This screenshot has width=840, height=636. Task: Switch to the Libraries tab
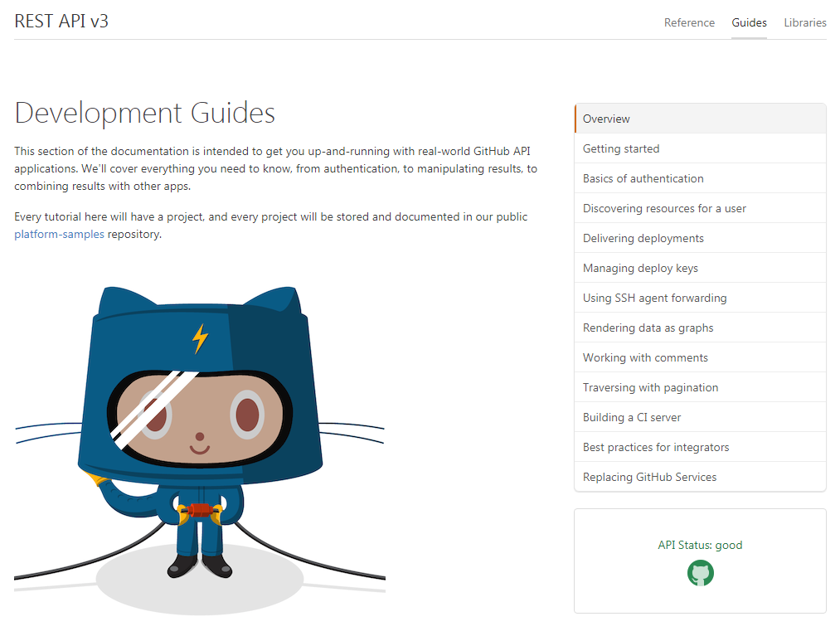pos(805,22)
